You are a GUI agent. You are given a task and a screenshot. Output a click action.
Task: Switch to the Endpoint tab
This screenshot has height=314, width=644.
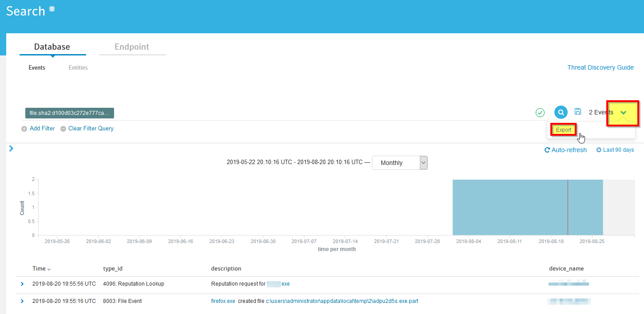(132, 47)
